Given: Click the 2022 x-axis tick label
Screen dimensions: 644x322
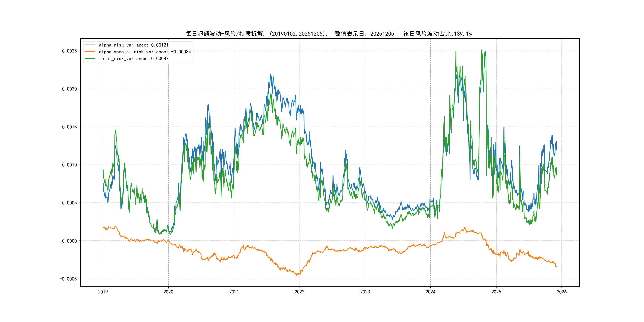Looking at the screenshot, I should tap(300, 292).
